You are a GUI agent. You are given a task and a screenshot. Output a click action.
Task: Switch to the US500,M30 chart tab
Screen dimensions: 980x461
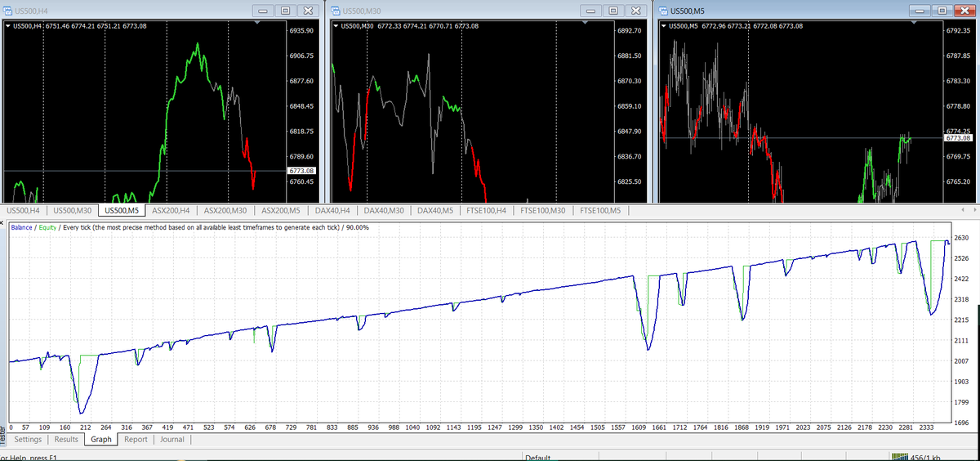(x=73, y=211)
